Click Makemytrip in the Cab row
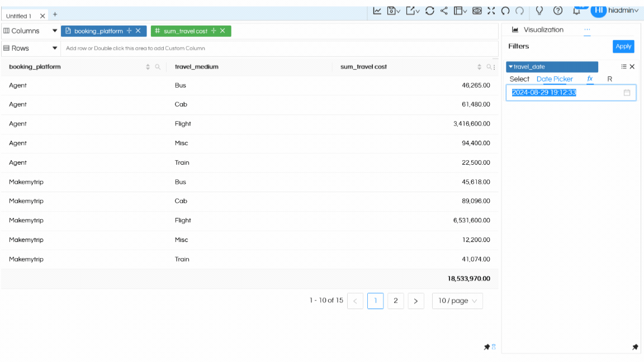Image resolution: width=644 pixels, height=362 pixels. (26, 201)
